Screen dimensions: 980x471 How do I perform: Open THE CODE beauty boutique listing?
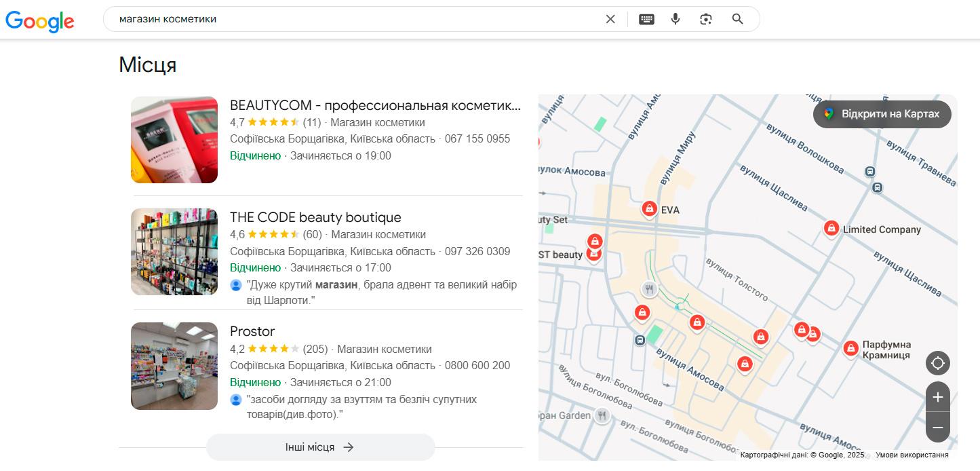coord(315,217)
